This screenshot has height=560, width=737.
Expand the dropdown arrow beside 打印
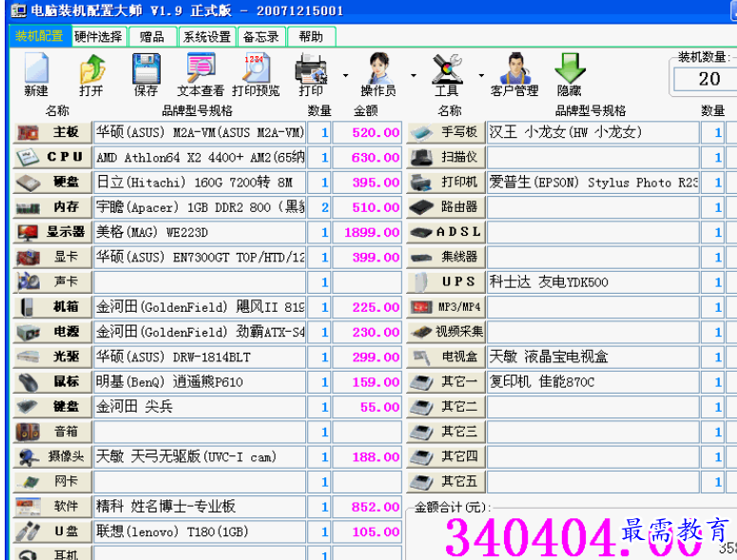345,75
